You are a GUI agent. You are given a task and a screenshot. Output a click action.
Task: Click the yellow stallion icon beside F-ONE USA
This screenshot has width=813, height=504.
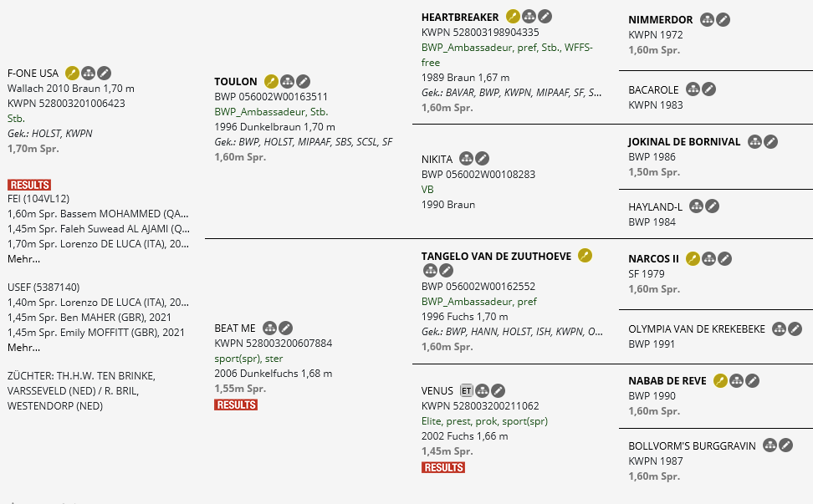[72, 73]
